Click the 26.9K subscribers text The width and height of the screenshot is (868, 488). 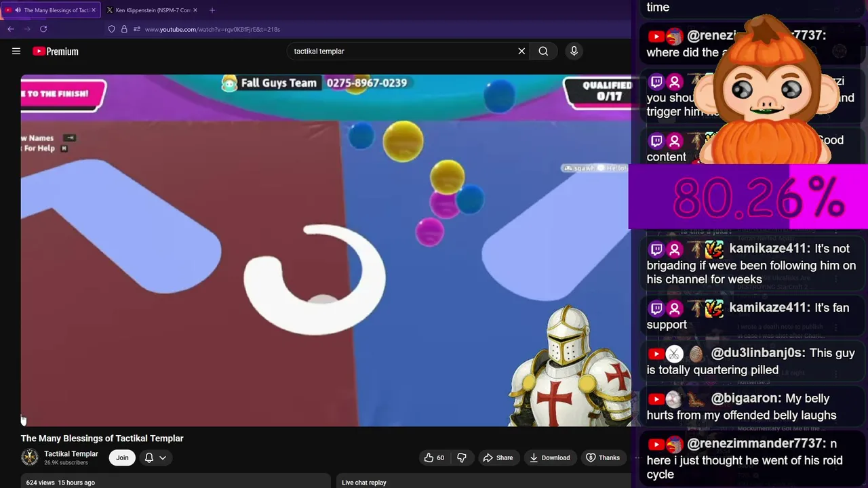[66, 463]
